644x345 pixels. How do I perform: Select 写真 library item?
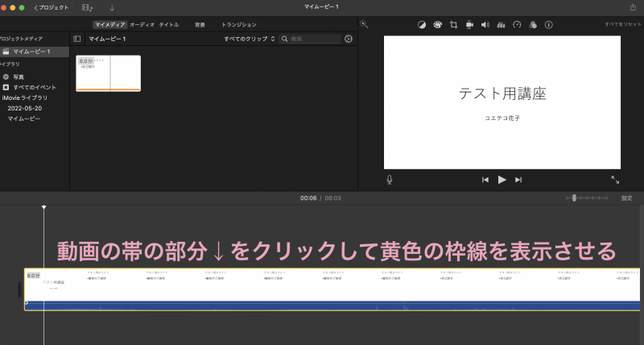pos(19,77)
